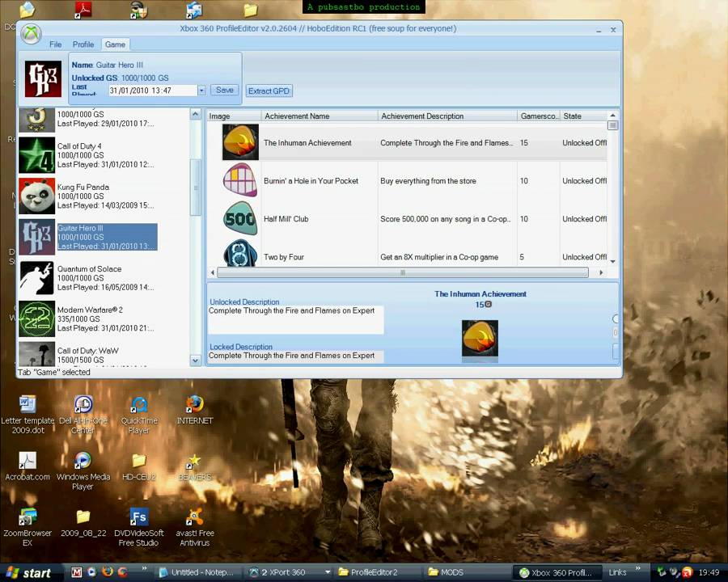Click the Locked Description text box
The image size is (728, 582).
pyautogui.click(x=296, y=356)
